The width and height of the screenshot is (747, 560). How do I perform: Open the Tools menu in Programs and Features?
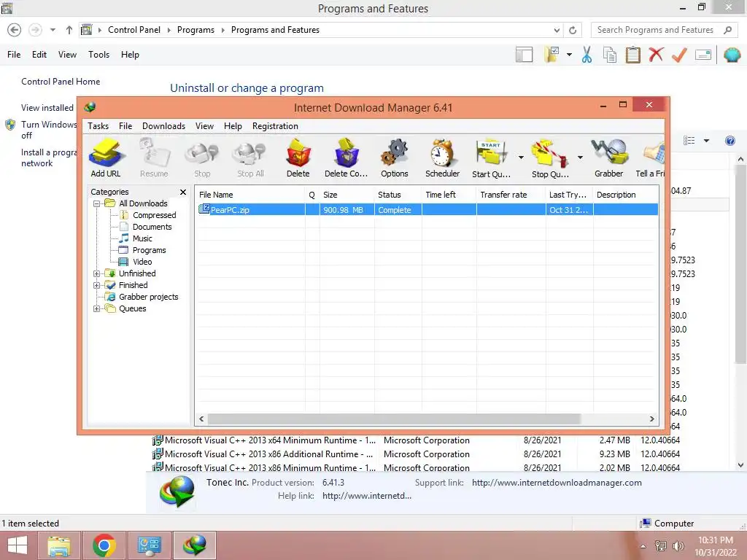98,55
